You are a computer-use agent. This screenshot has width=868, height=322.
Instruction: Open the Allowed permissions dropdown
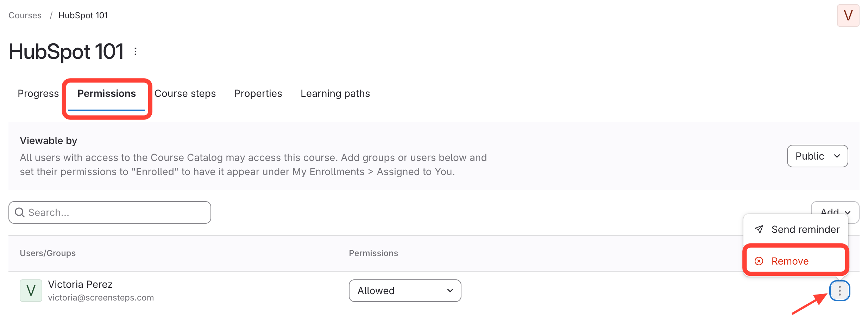(405, 291)
